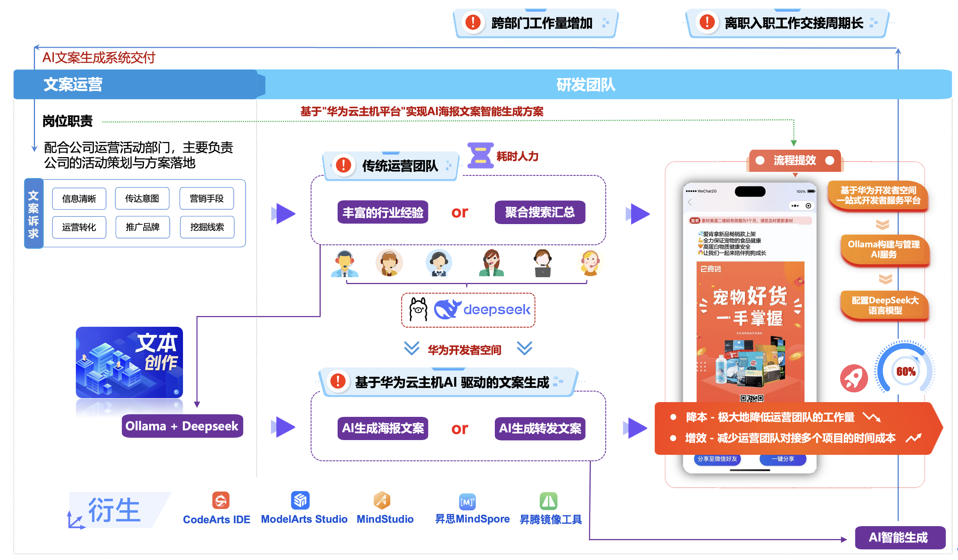Click the purple hourglass icon

tap(480, 155)
